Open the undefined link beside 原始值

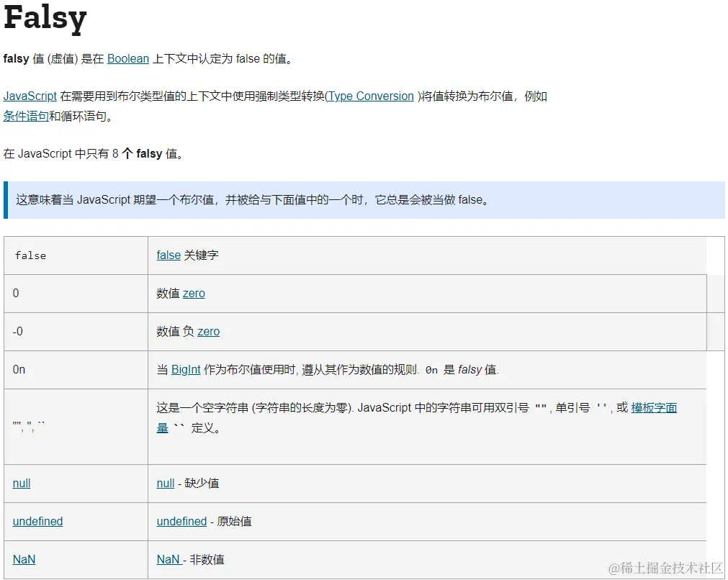point(181,521)
